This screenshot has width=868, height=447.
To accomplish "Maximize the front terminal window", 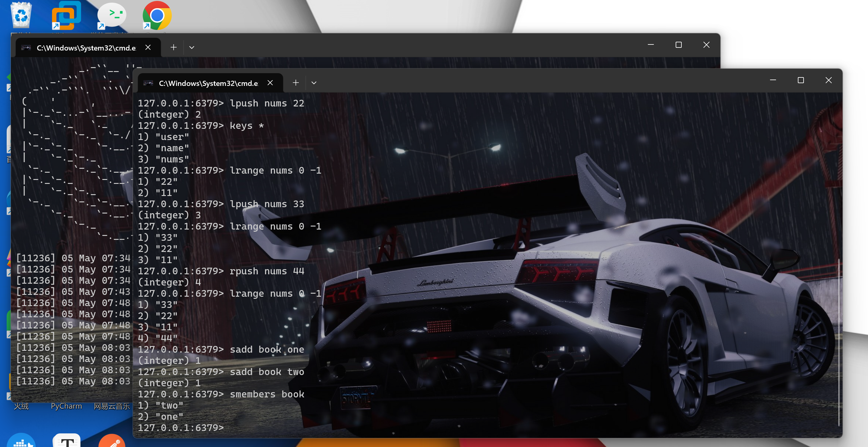I will (801, 80).
